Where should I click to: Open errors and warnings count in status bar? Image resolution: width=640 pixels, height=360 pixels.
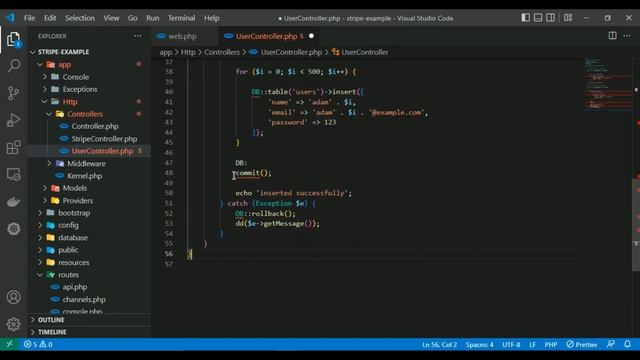[38, 344]
